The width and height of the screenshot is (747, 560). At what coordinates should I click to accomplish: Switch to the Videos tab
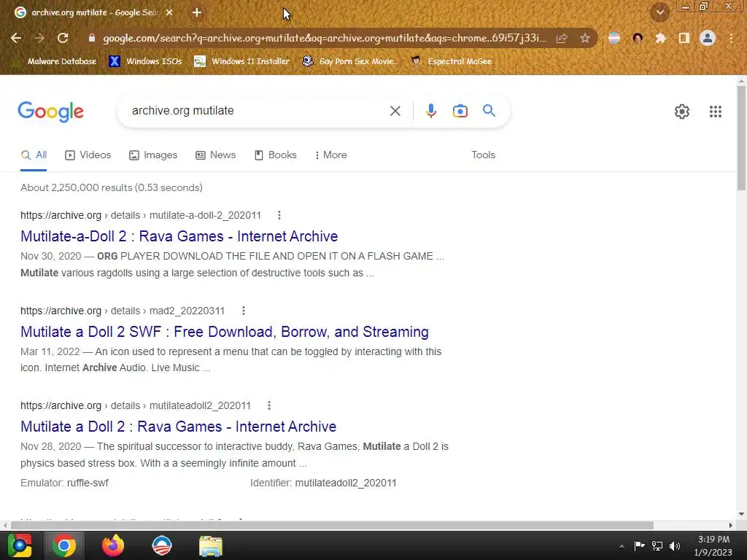88,155
